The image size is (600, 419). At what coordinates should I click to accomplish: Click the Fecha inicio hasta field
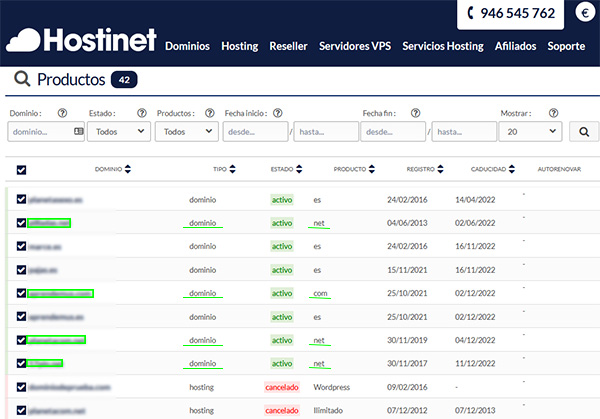click(x=326, y=132)
